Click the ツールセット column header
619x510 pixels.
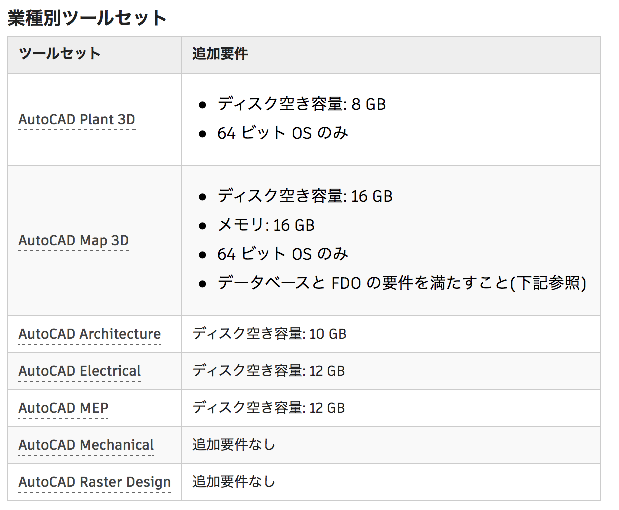[60, 53]
